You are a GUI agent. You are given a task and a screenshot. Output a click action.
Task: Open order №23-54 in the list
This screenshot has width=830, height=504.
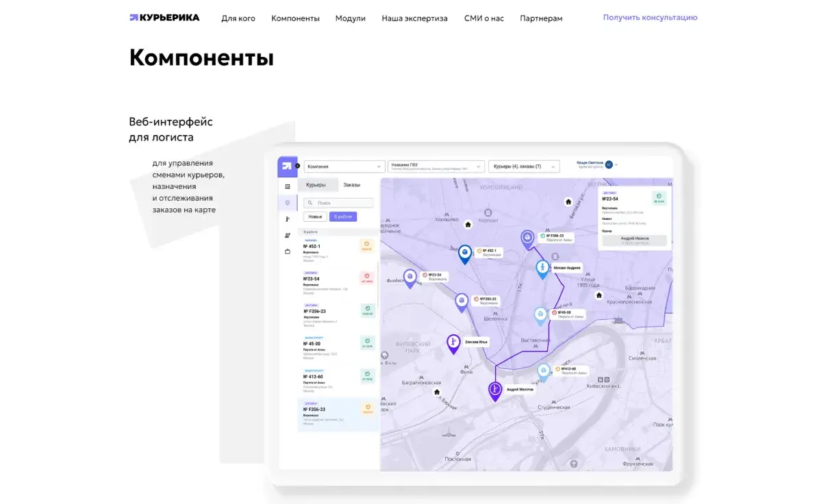[x=337, y=282]
